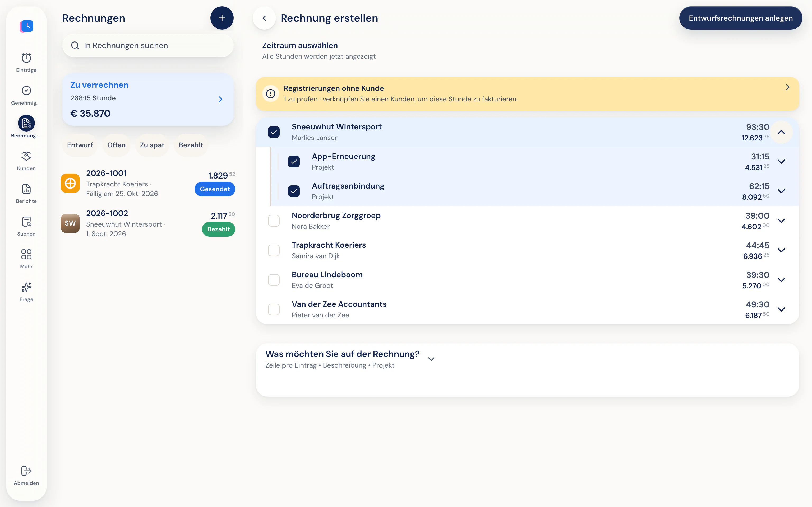This screenshot has height=507, width=812.
Task: Click the Abmelden logout icon
Action: tap(26, 471)
